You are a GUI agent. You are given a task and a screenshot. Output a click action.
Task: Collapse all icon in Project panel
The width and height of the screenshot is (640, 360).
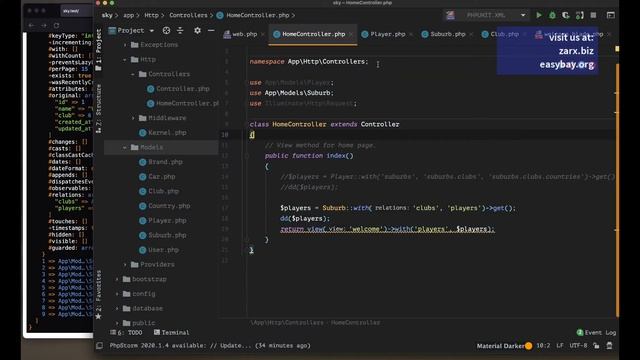click(180, 30)
